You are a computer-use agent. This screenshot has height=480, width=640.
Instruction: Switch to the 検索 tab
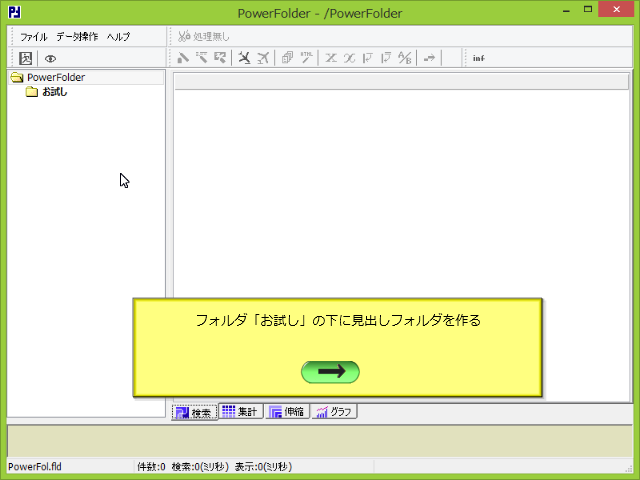coord(194,412)
